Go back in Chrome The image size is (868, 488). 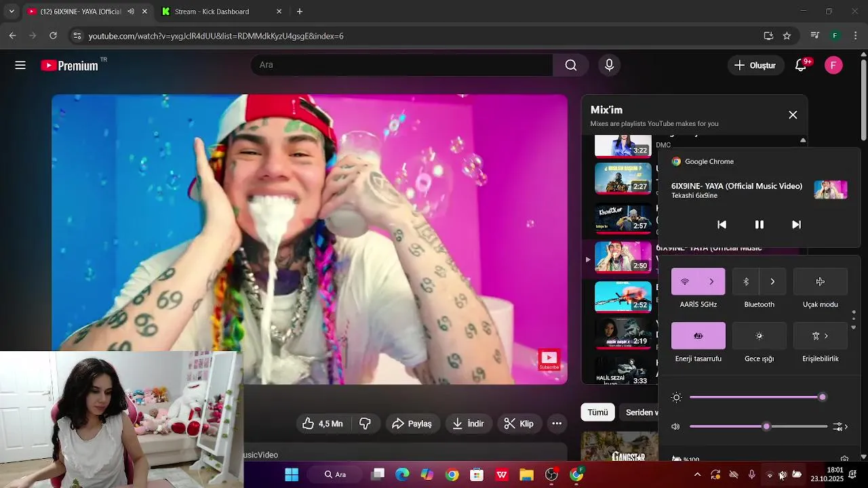tap(12, 36)
